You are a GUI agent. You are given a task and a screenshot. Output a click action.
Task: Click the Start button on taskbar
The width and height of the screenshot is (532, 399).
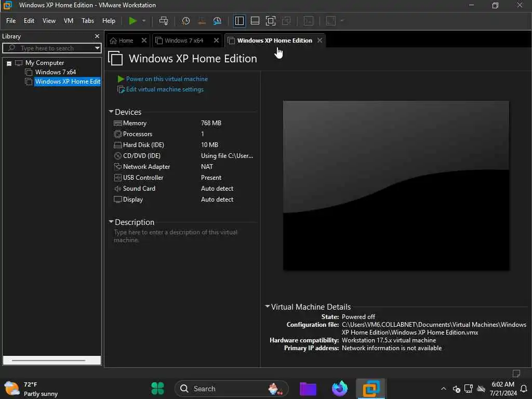pos(157,389)
